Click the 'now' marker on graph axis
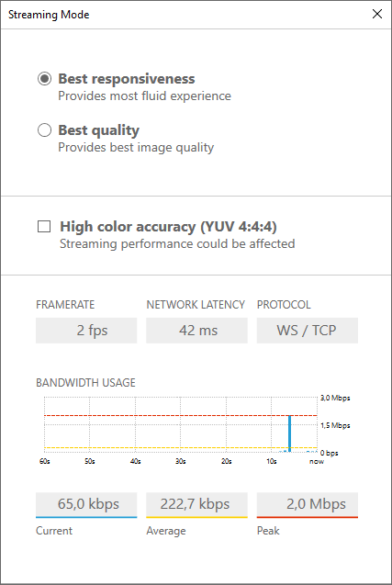 point(317,462)
